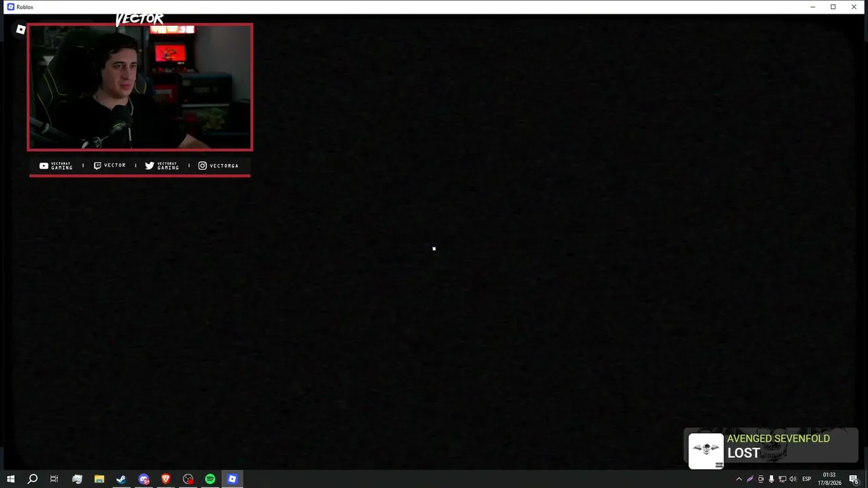Show hidden system tray icons
This screenshot has width=868, height=488.
[x=739, y=479]
